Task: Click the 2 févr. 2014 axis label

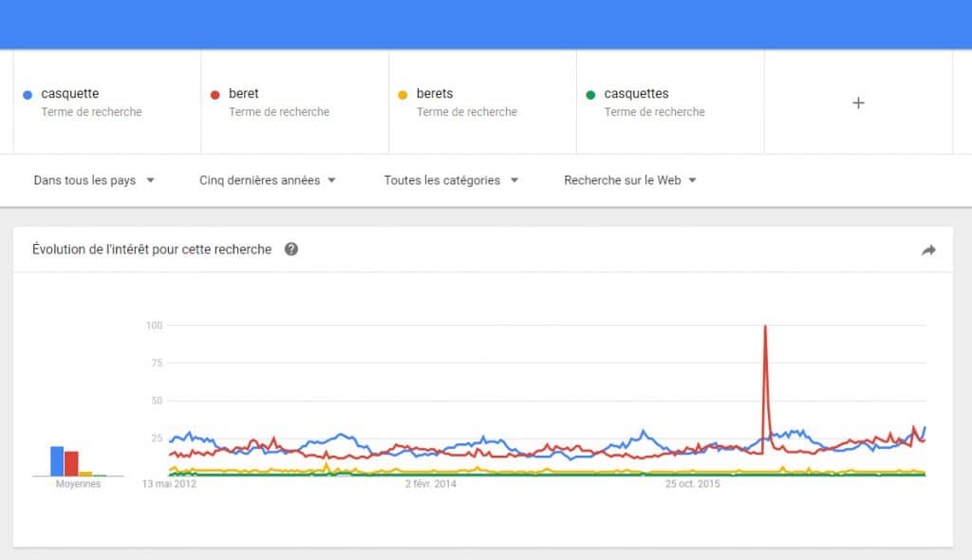Action: [x=431, y=484]
